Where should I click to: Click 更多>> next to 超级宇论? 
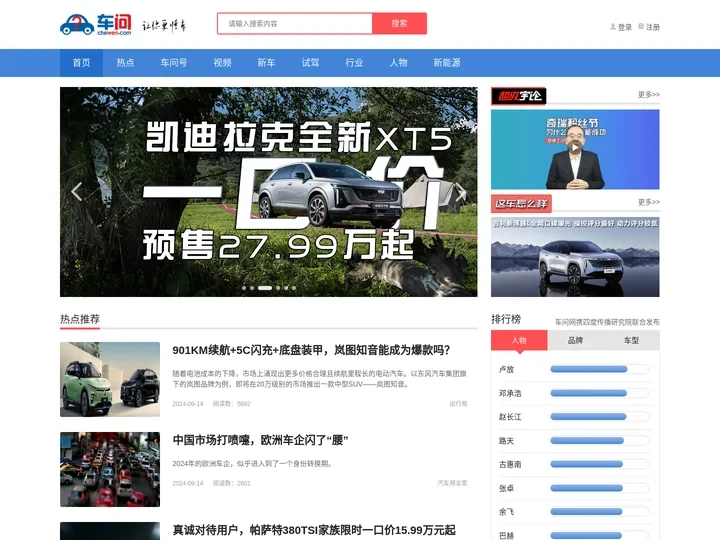tap(648, 94)
